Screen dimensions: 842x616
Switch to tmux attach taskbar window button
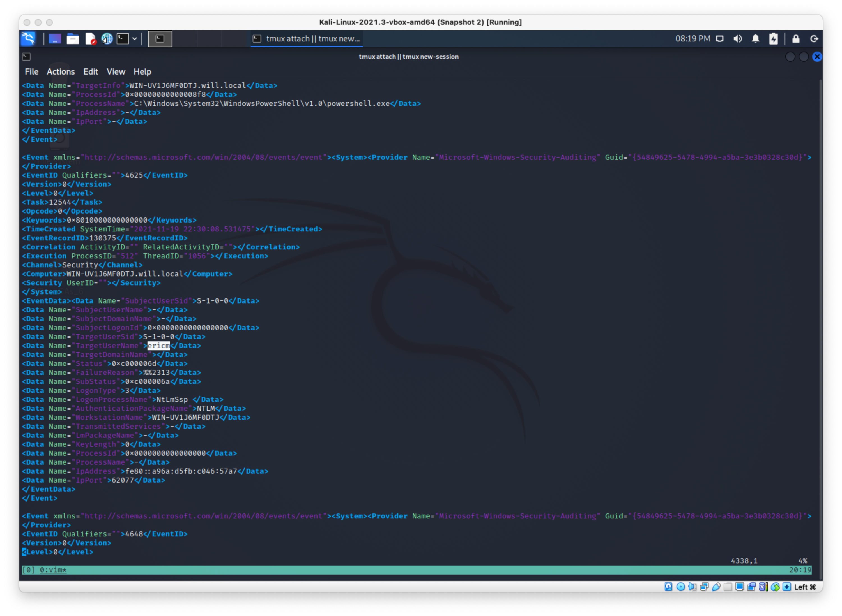(x=307, y=39)
